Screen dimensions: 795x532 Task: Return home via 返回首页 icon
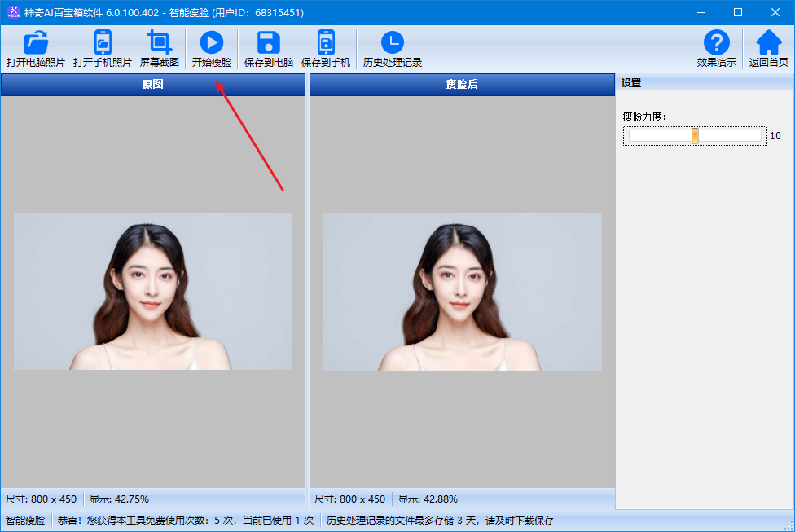(x=769, y=43)
